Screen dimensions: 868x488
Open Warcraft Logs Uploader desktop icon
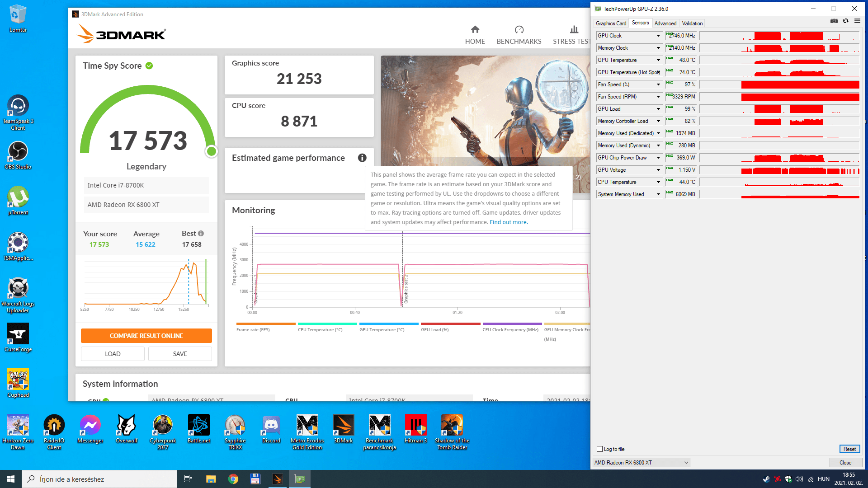point(18,295)
